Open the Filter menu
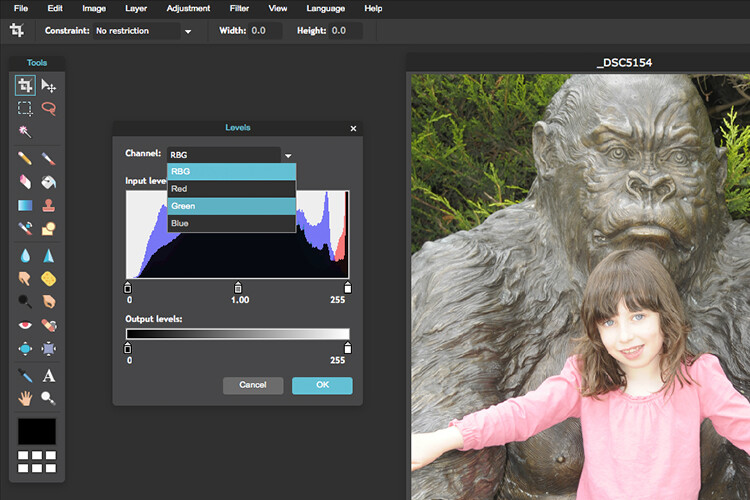The width and height of the screenshot is (750, 500). (x=239, y=8)
